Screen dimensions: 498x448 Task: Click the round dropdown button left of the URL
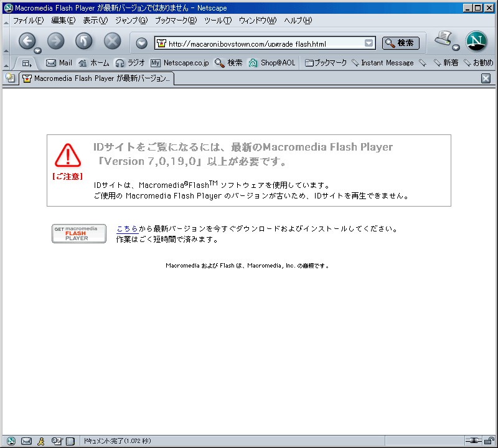(142, 43)
